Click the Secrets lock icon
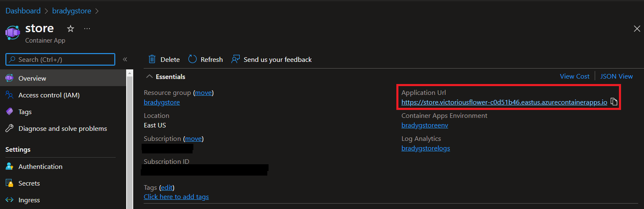The height and width of the screenshot is (209, 644). pyautogui.click(x=9, y=183)
